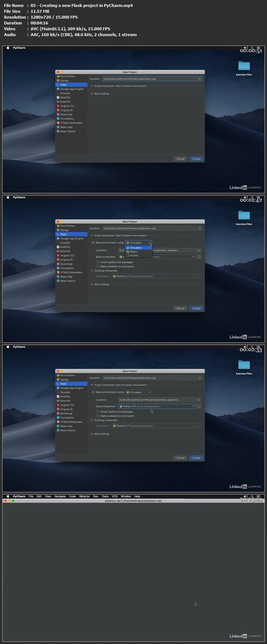Open Virtualenv environment dropdown in 00:02:33 frame
The height and width of the screenshot is (644, 267).
[x=138, y=392]
